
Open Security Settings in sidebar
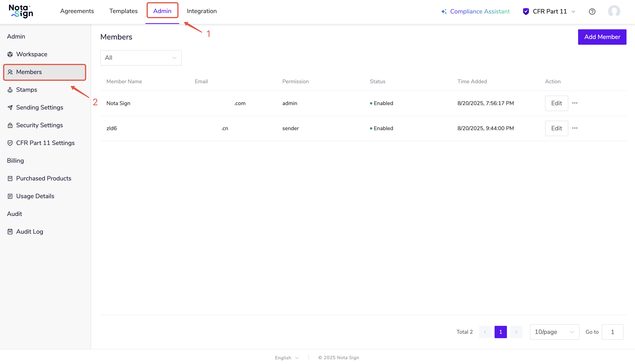pyautogui.click(x=40, y=125)
